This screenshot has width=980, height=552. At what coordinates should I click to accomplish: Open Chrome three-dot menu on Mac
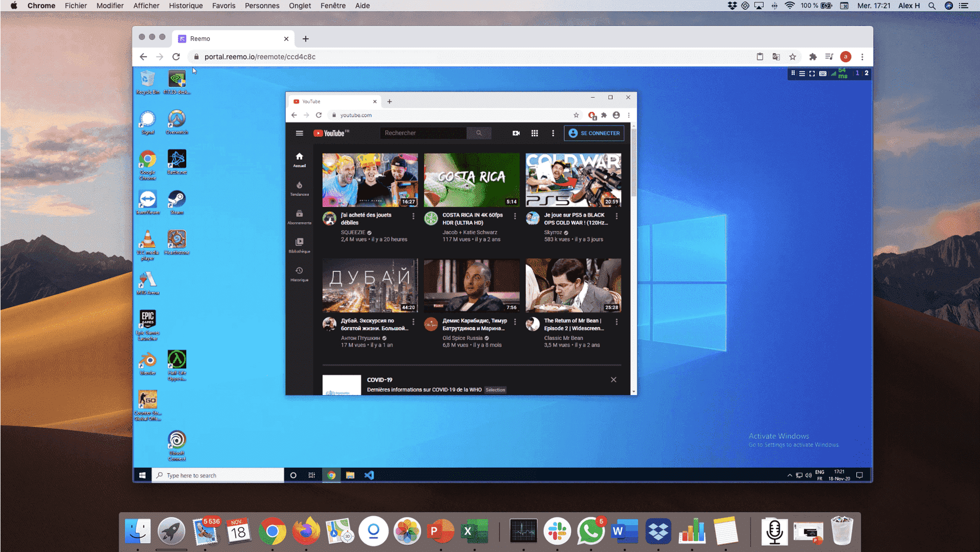point(862,57)
